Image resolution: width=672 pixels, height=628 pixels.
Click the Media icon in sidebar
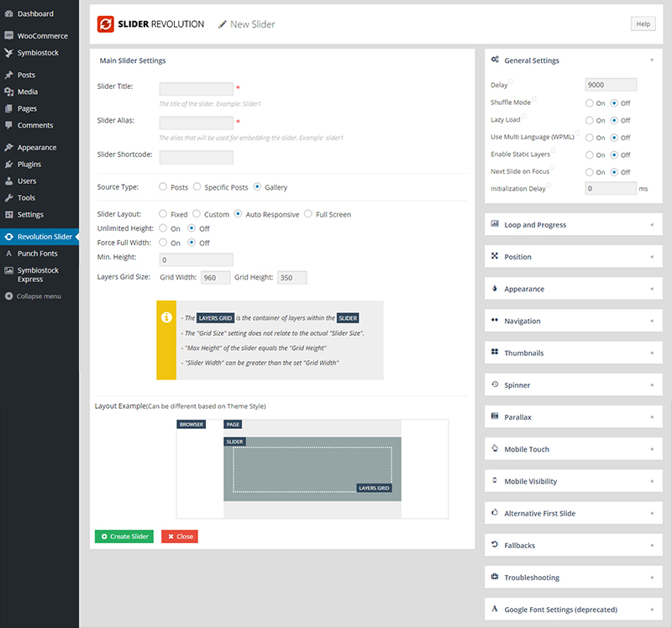pos(8,92)
